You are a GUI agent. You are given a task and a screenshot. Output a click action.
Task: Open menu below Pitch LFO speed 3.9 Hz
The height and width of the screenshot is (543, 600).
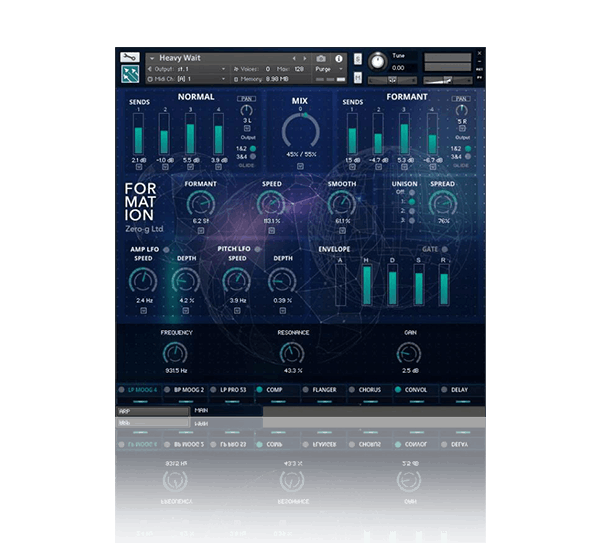coord(237,311)
